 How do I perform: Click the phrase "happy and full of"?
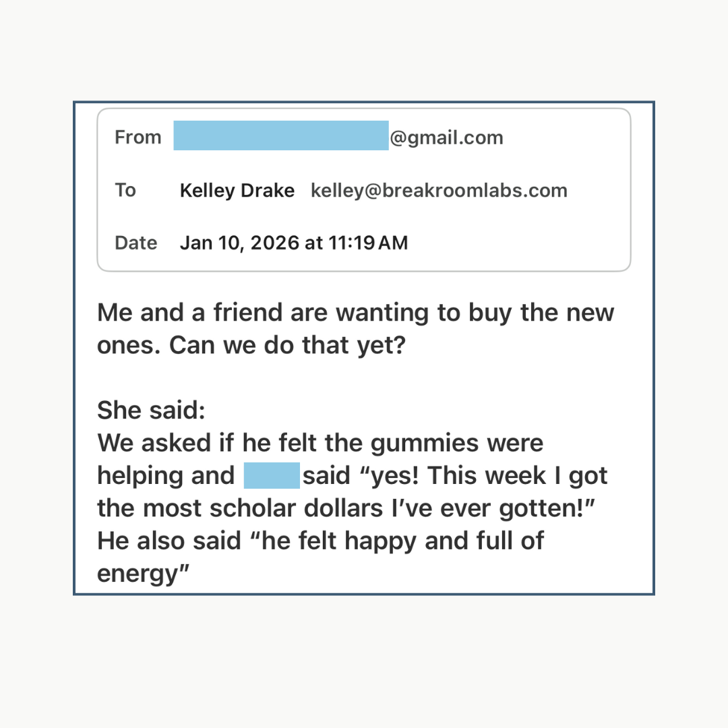point(448,540)
